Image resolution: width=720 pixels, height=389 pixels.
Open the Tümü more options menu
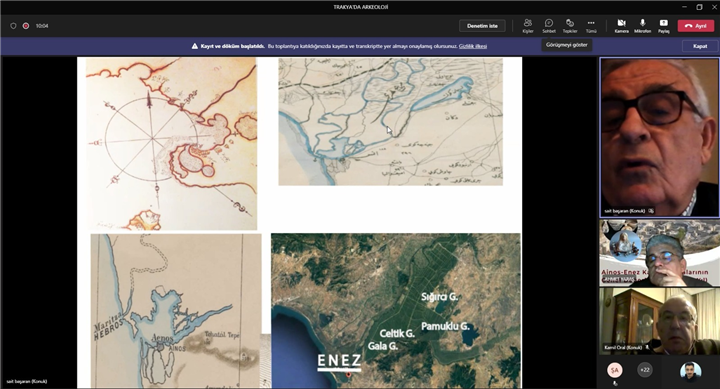[591, 26]
